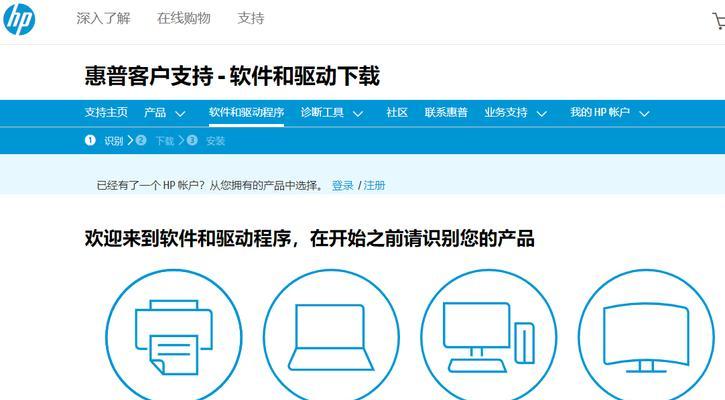Expand the 诊断工具 dropdown
This screenshot has height=400, width=725.
(x=332, y=113)
